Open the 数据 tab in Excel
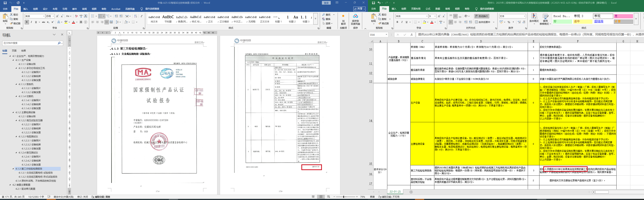This screenshot has height=200, width=644. (438, 9)
